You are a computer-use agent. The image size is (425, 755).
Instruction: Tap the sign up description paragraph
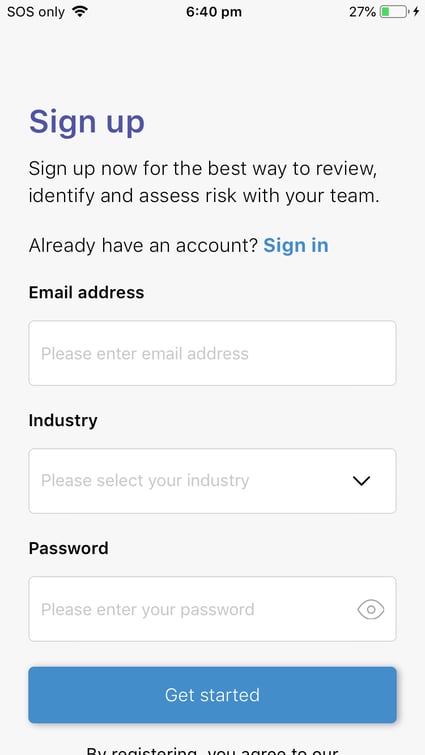click(204, 182)
